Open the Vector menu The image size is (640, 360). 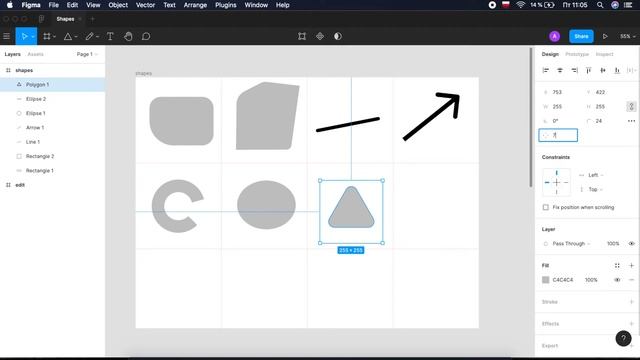(x=145, y=5)
